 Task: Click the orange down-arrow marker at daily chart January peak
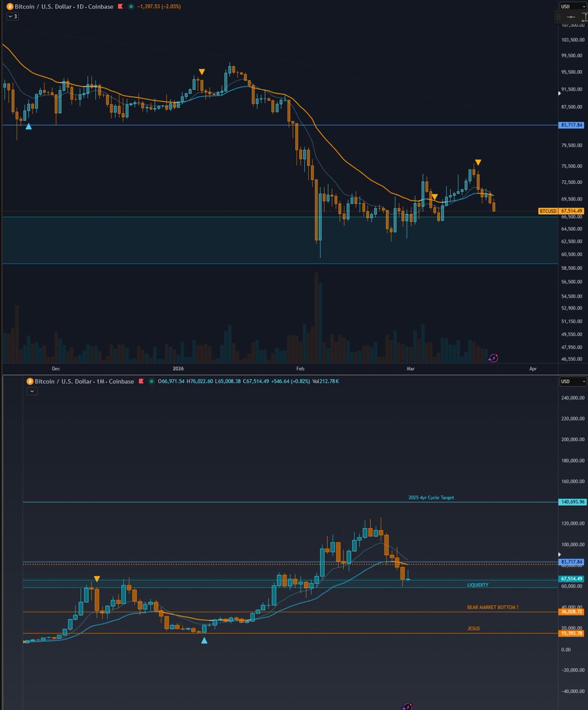[202, 72]
